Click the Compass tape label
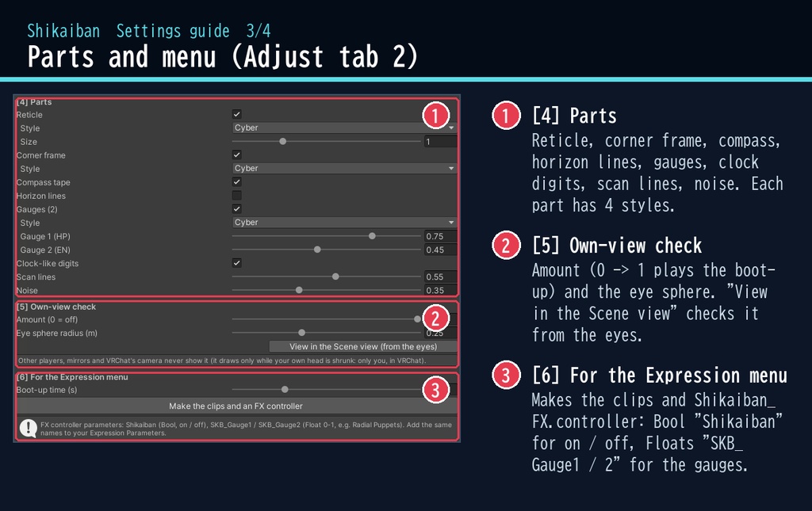The height and width of the screenshot is (511, 812). (43, 182)
